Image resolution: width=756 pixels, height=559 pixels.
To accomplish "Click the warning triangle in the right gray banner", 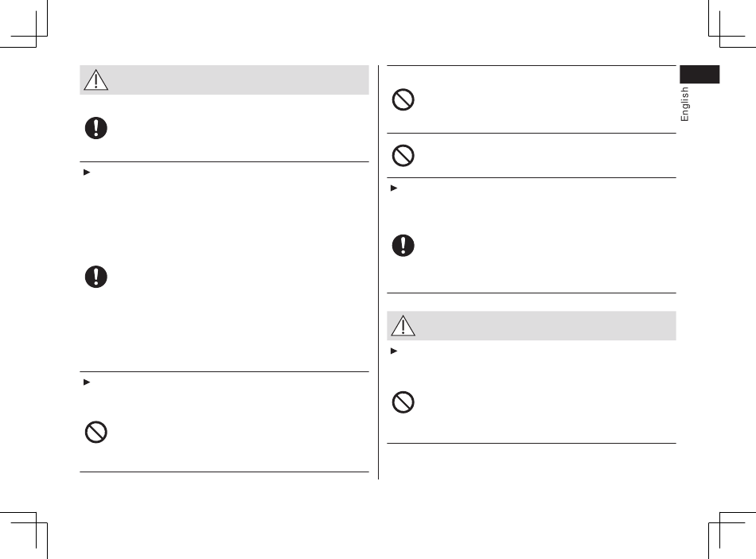I will (403, 325).
